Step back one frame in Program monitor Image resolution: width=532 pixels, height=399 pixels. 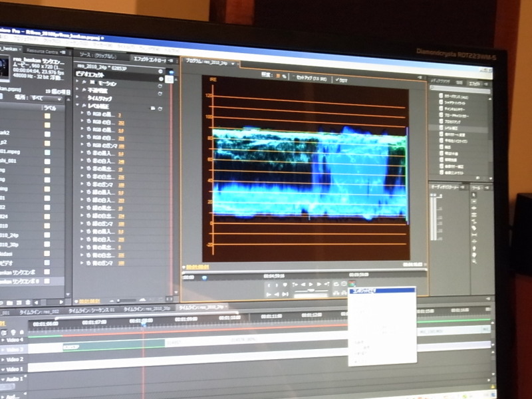(x=303, y=285)
